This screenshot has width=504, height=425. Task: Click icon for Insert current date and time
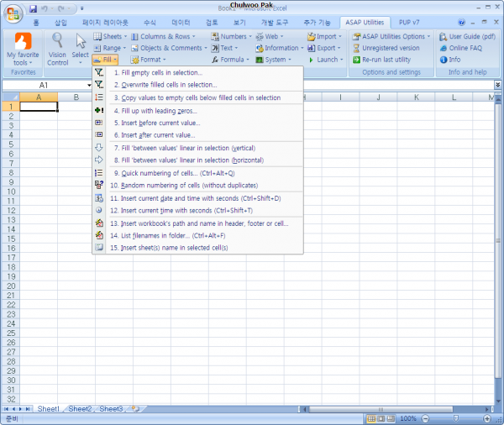99,198
